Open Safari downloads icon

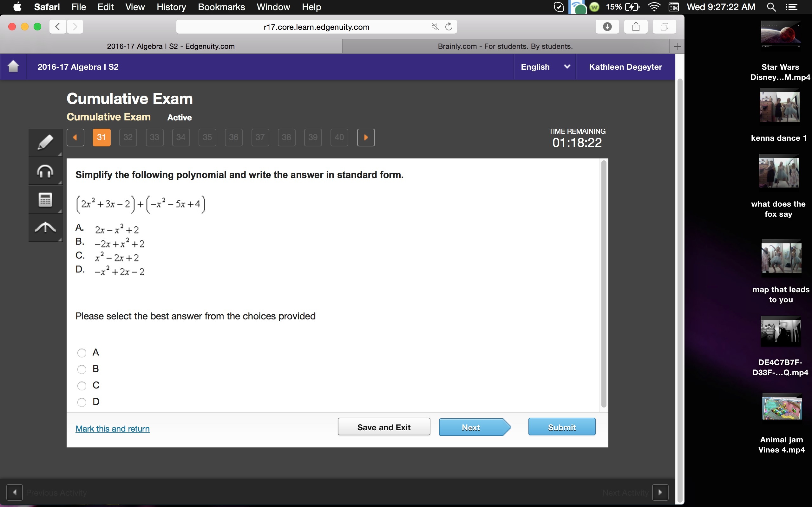pos(607,27)
